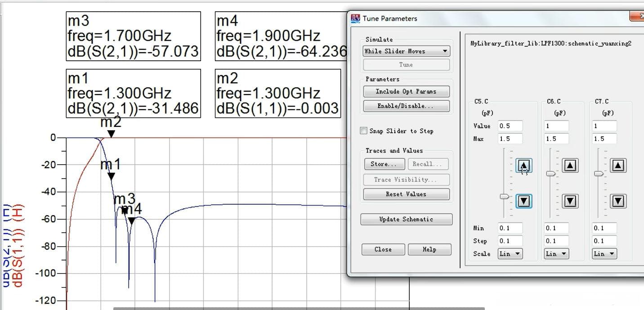Click the C5.C slider up arrow
The height and width of the screenshot is (310, 644).
pyautogui.click(x=524, y=166)
